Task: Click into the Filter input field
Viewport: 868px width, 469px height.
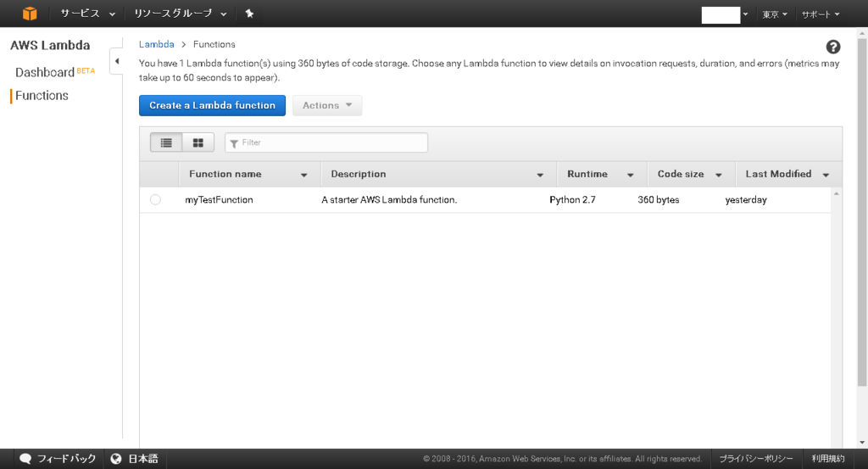Action: click(x=326, y=142)
